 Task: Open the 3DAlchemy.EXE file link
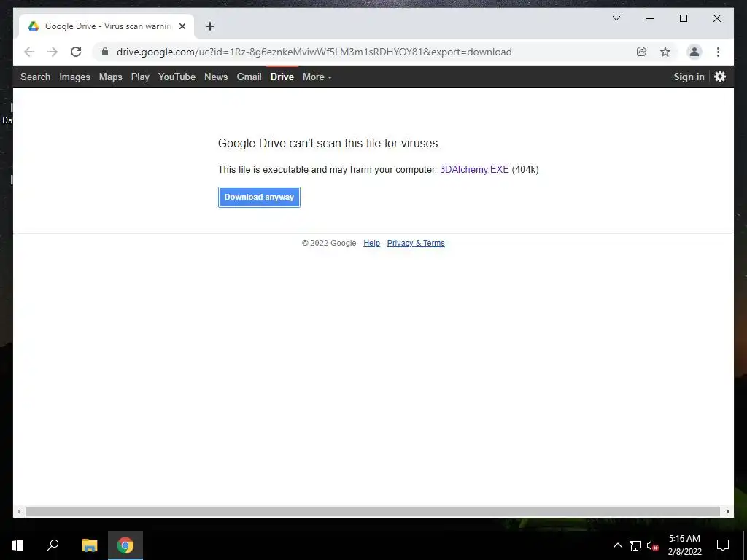pyautogui.click(x=474, y=169)
